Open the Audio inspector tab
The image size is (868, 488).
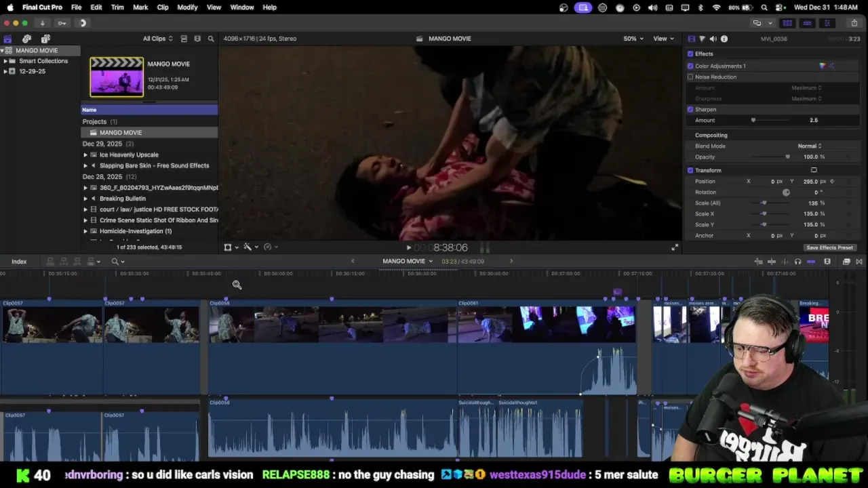tap(713, 39)
